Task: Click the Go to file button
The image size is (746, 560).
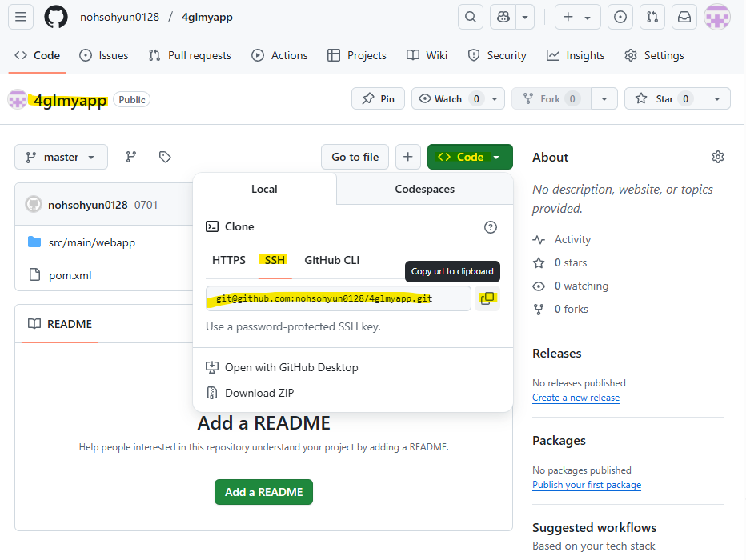Action: (x=355, y=157)
